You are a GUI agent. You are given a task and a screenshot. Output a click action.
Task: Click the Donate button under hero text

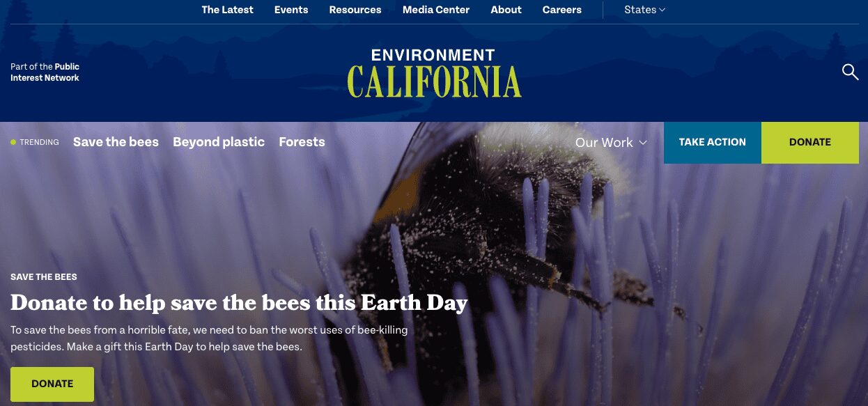(x=52, y=384)
